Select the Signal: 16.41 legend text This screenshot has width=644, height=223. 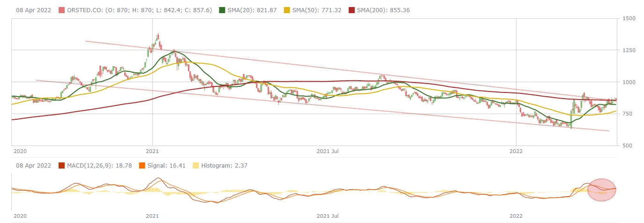(165, 165)
